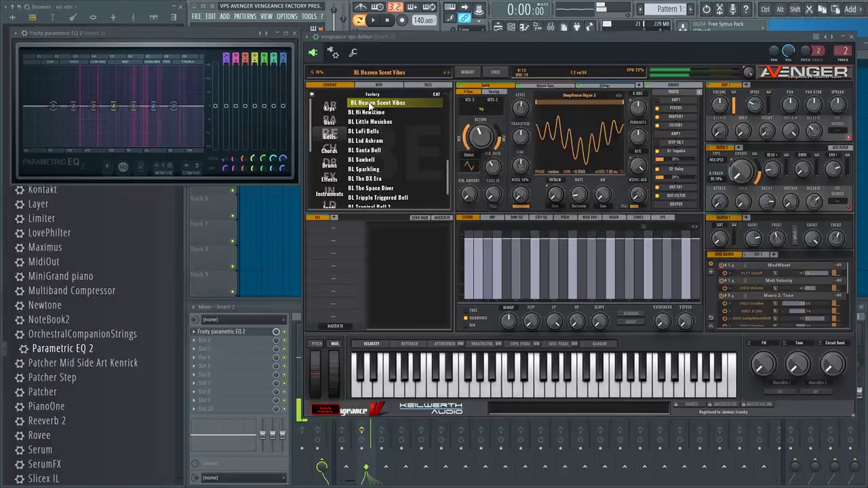Select Kontakt in plugin browser

(x=42, y=190)
